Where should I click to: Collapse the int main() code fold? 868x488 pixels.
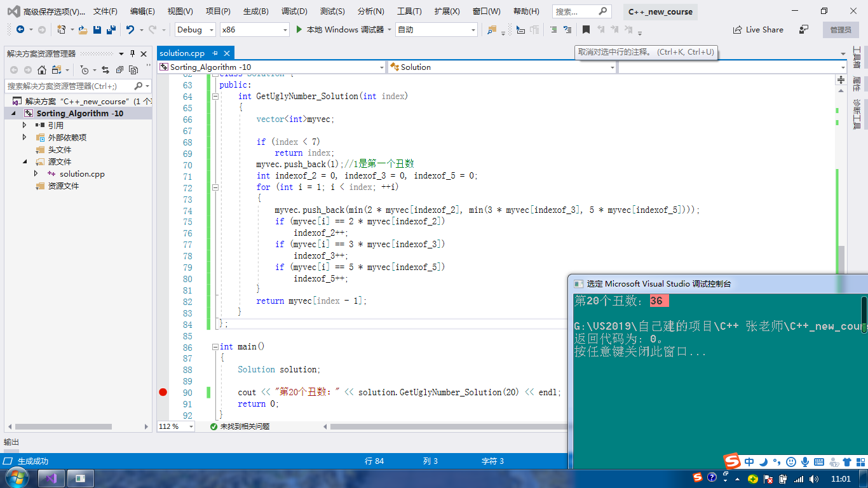coord(215,347)
